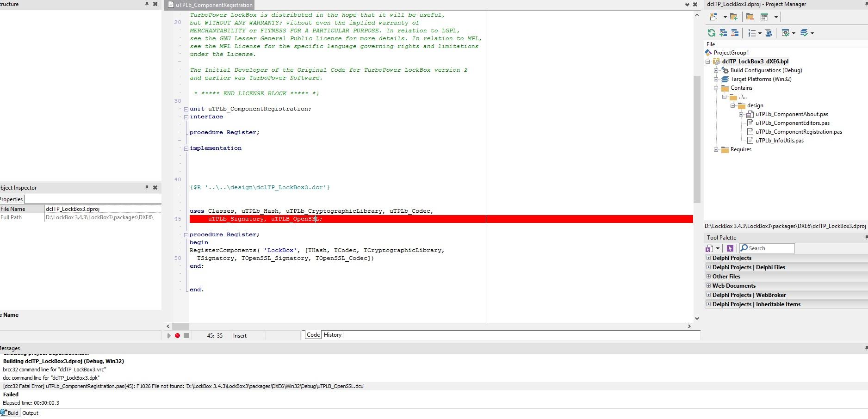Click the Add file to project folder icon
The height and width of the screenshot is (419, 868).
coord(734,17)
